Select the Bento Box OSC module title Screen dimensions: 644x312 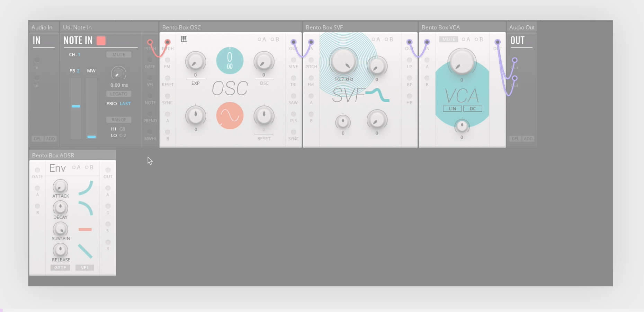click(x=181, y=27)
